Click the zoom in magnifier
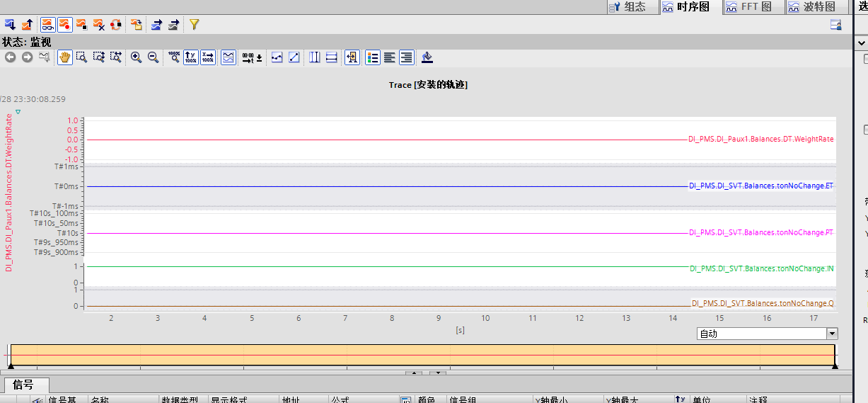 coord(136,57)
